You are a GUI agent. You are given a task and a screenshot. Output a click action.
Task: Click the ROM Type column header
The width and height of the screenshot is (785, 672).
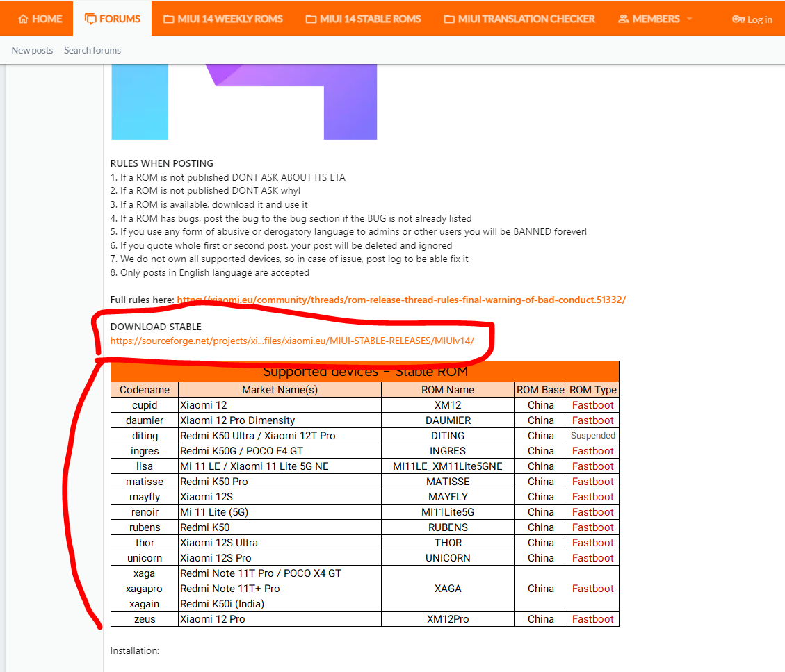(x=593, y=390)
